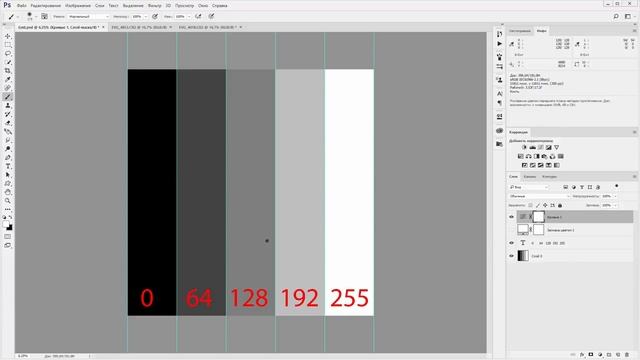Select the Move tool

(8, 36)
